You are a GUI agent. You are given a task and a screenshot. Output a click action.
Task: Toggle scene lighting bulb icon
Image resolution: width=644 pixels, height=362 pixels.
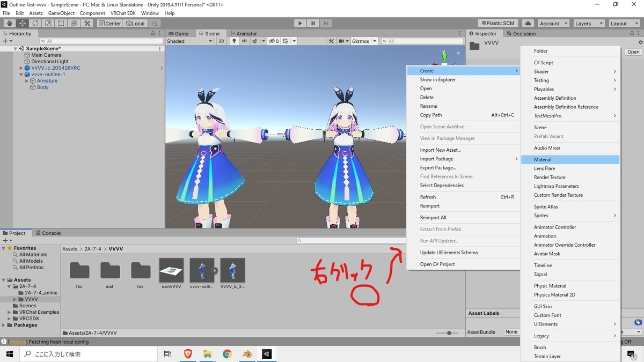click(x=234, y=41)
